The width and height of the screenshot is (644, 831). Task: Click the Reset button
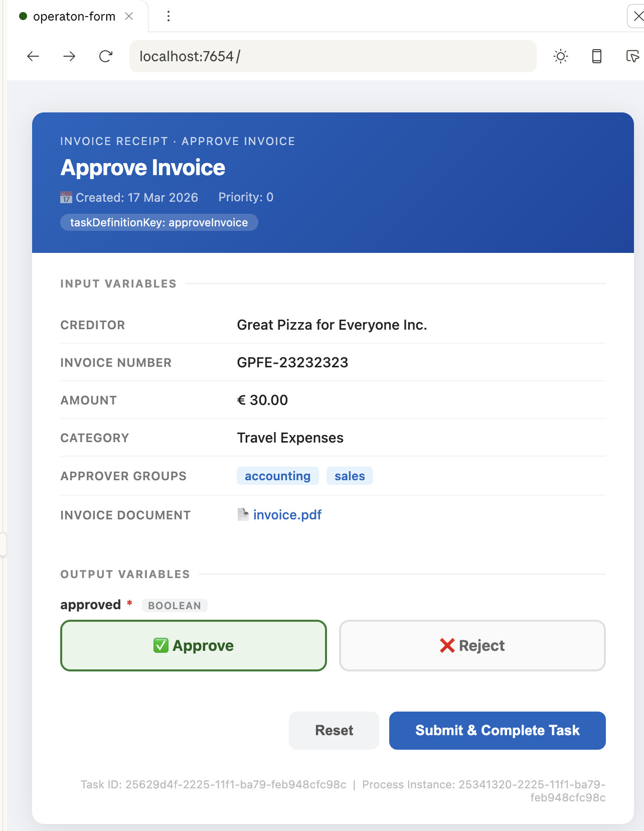click(334, 731)
